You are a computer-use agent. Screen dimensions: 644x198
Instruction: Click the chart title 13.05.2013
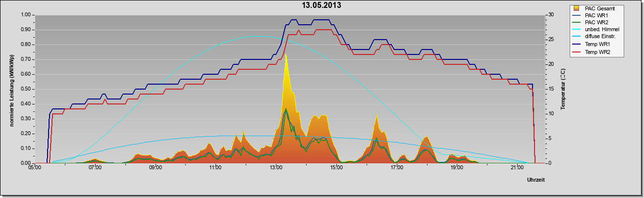[322, 6]
